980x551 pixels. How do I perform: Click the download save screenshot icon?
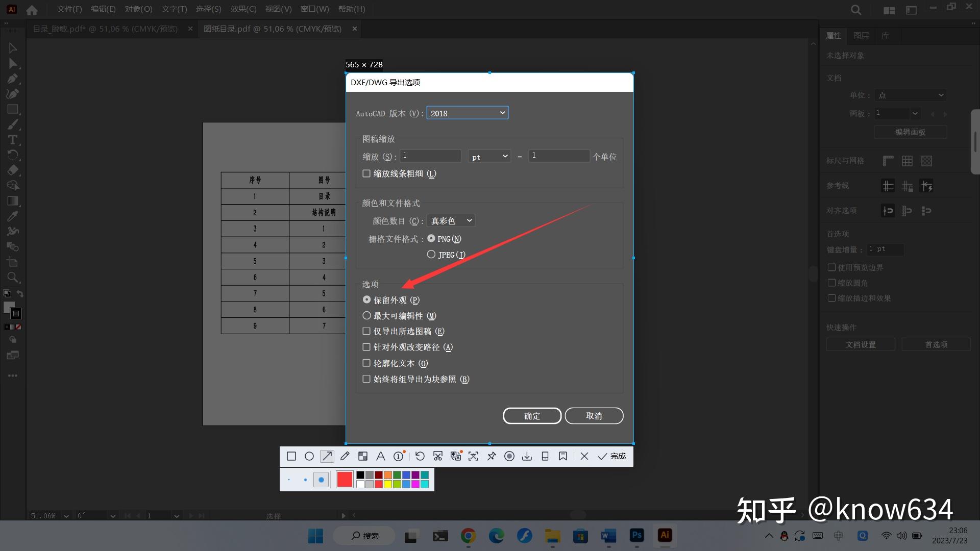pos(527,456)
